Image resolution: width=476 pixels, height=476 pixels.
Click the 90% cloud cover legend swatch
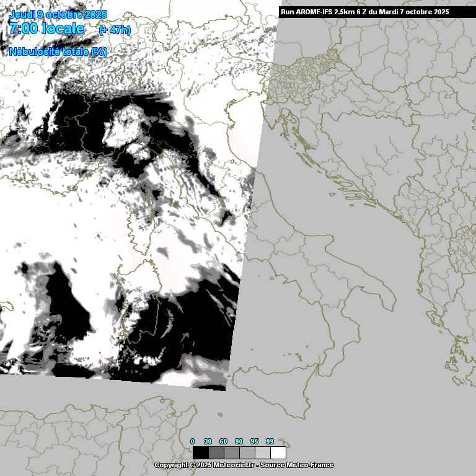[x=247, y=452]
